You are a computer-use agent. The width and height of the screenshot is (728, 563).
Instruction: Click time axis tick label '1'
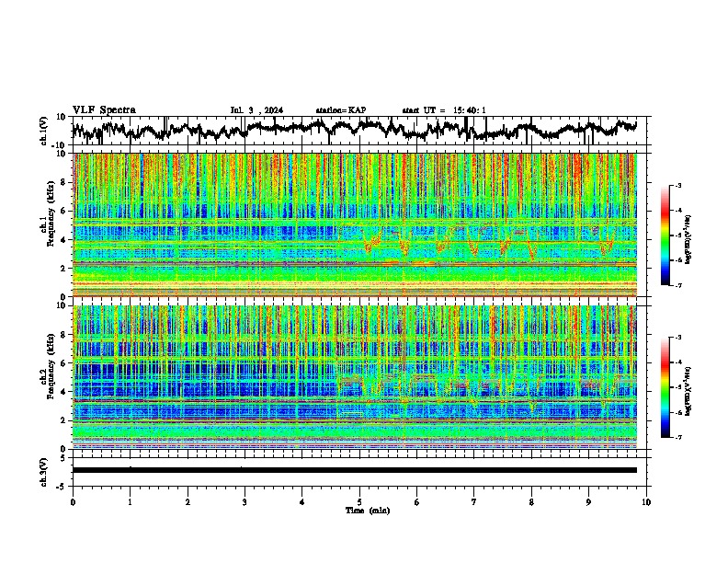tap(130, 502)
